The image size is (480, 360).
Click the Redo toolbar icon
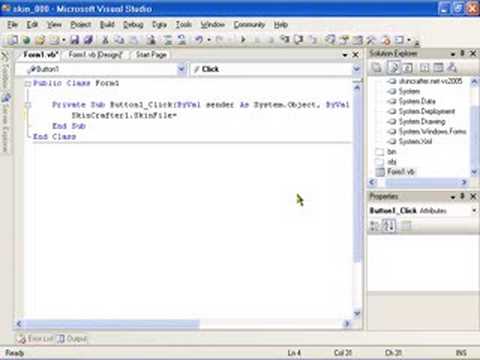(x=219, y=40)
